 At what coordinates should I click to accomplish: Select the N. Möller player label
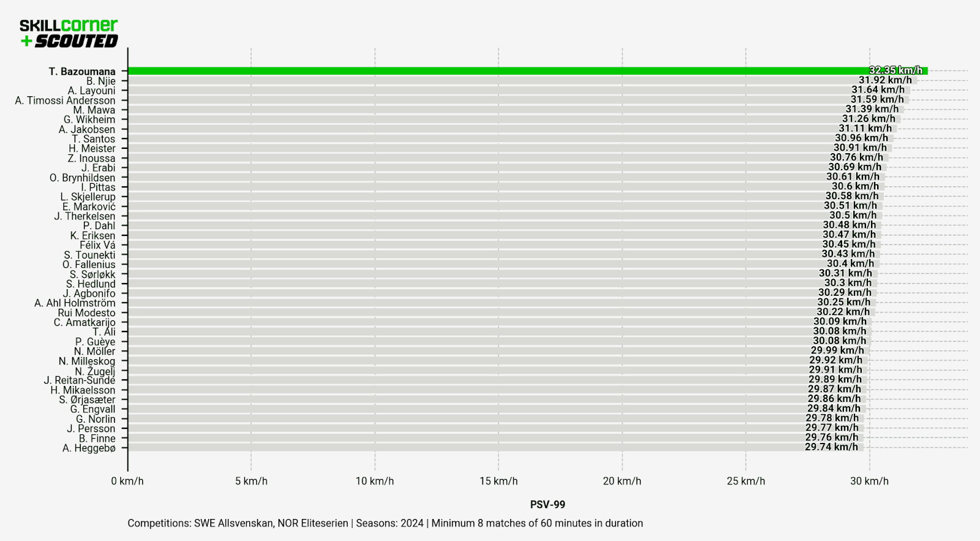[94, 351]
